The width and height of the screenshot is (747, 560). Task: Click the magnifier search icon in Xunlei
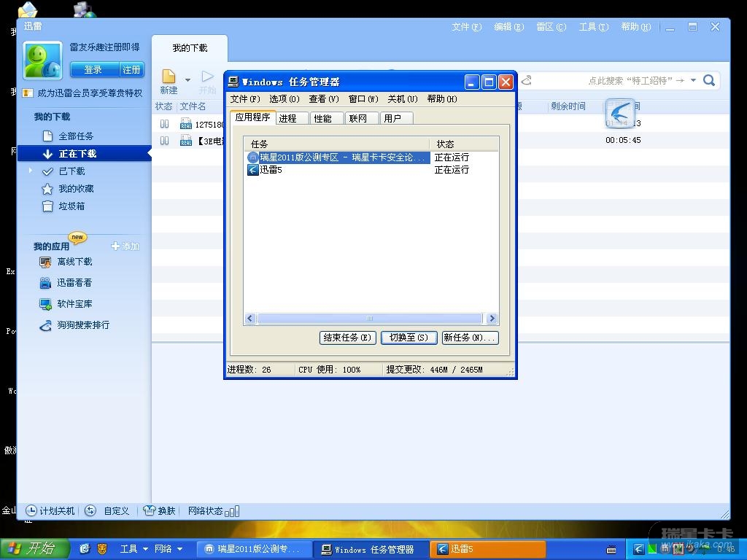(709, 80)
